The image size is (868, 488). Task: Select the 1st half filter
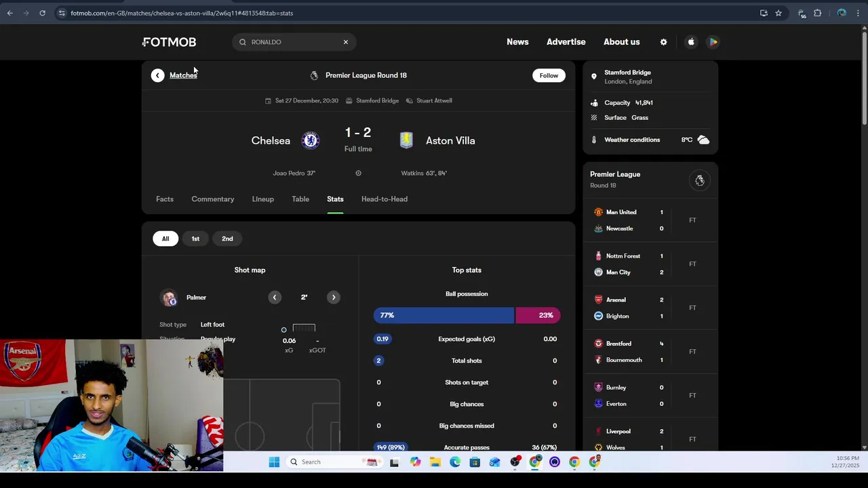(x=195, y=239)
